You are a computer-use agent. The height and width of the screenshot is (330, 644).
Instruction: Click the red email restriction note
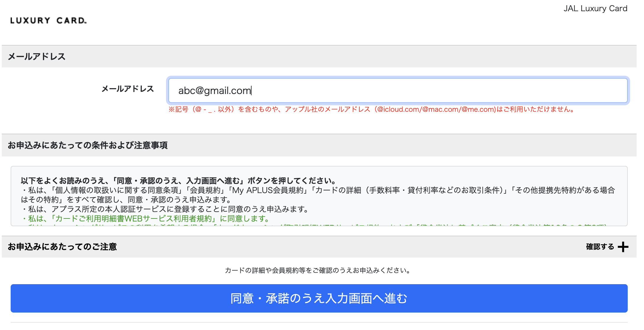(372, 109)
